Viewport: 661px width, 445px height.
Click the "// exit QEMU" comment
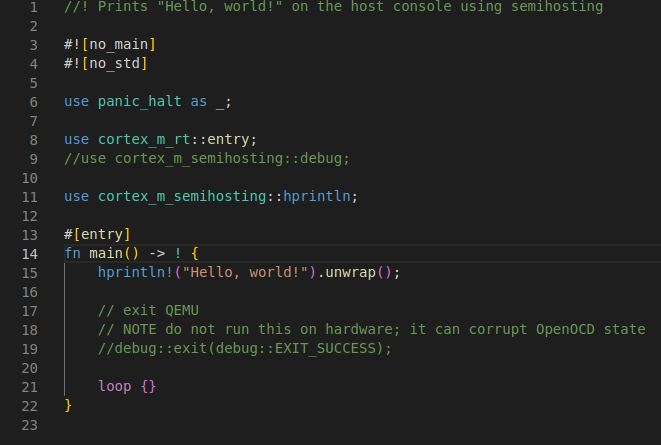point(148,311)
